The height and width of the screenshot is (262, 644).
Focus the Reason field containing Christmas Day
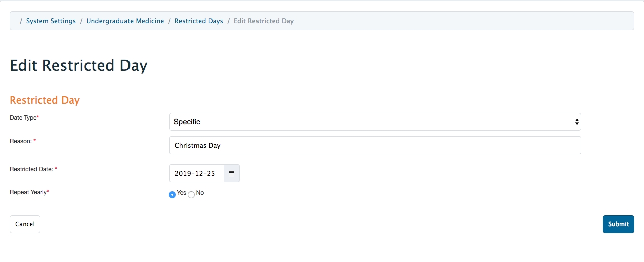374,145
